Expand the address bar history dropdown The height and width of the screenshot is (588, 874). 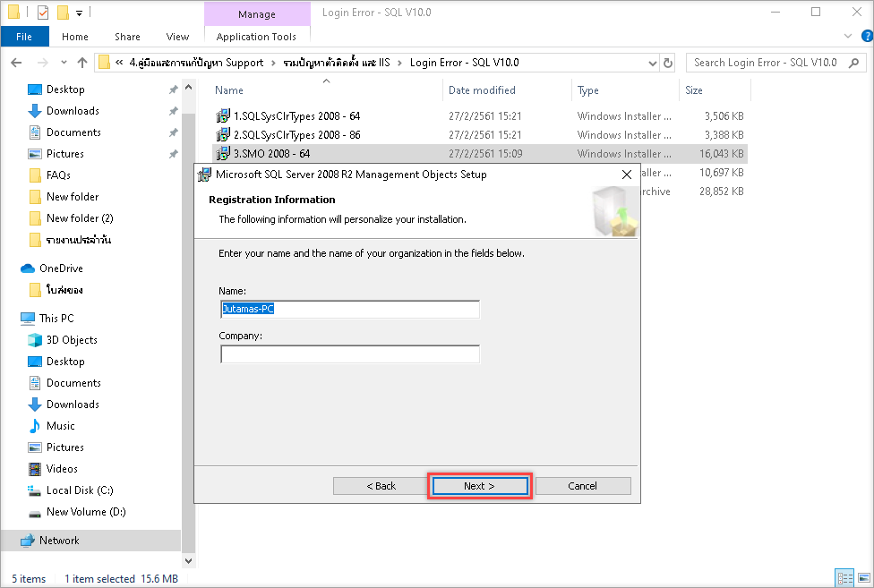coord(651,63)
